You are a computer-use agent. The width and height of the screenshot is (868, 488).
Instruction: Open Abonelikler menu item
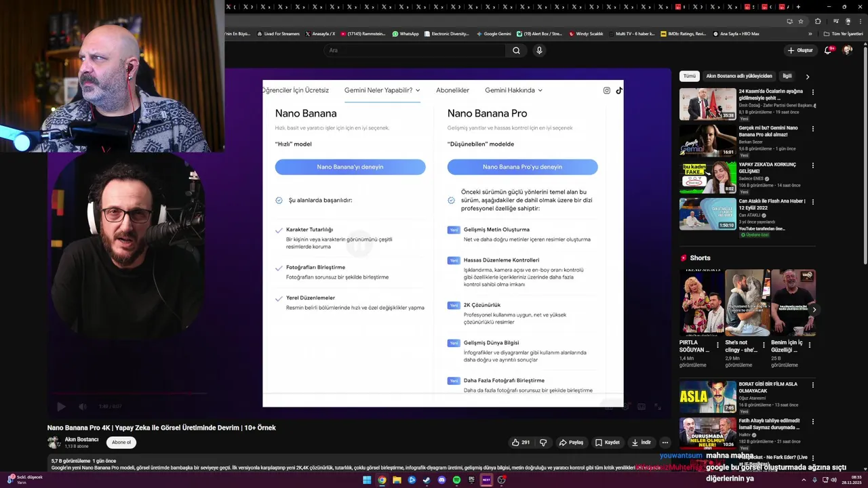[x=452, y=90]
